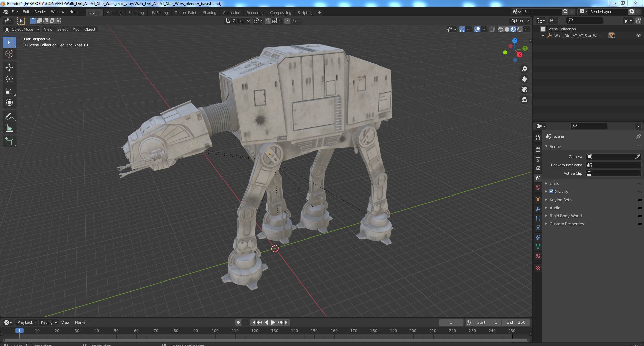Toggle snapping magnet in header
Screen dimensions: 644x346
click(268, 21)
